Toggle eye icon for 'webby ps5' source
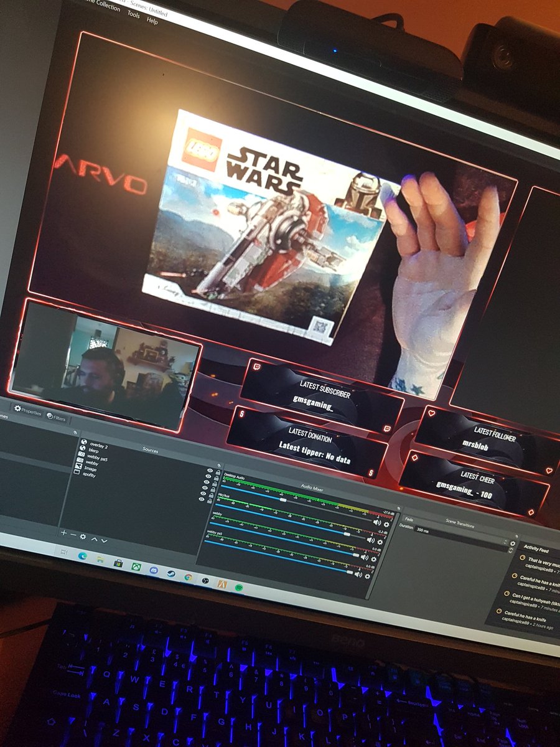 206,482
